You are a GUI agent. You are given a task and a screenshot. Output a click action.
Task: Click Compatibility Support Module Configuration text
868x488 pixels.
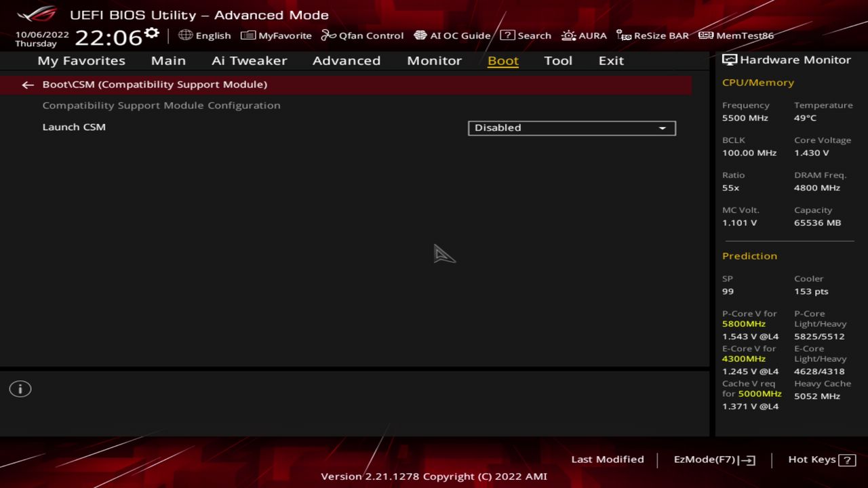coord(161,106)
